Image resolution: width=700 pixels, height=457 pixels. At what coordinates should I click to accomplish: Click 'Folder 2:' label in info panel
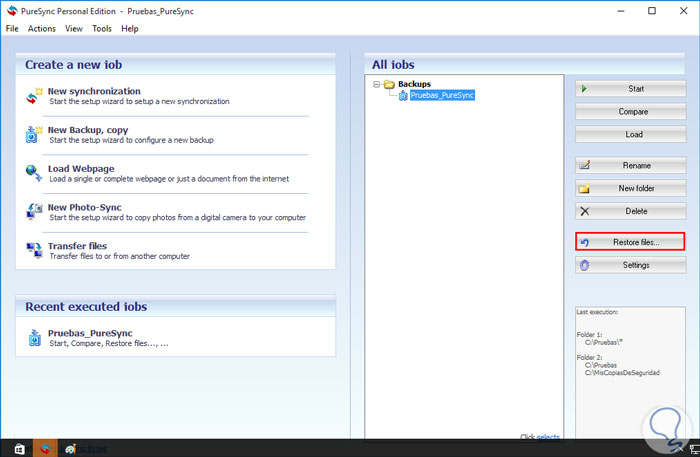589,357
